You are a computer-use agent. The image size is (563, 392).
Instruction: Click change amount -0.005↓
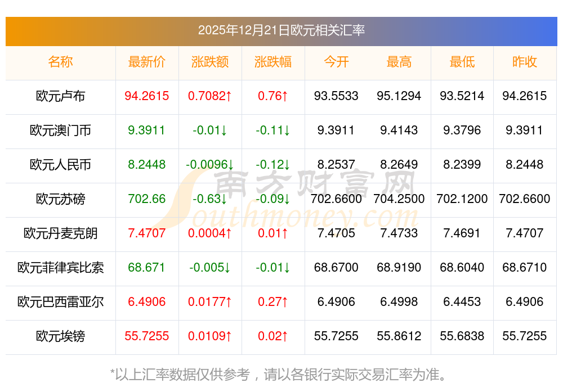click(x=209, y=267)
